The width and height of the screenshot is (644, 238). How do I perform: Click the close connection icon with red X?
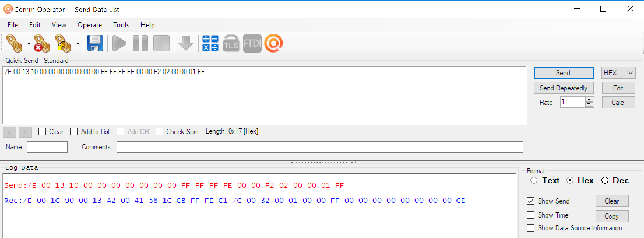pyautogui.click(x=42, y=43)
